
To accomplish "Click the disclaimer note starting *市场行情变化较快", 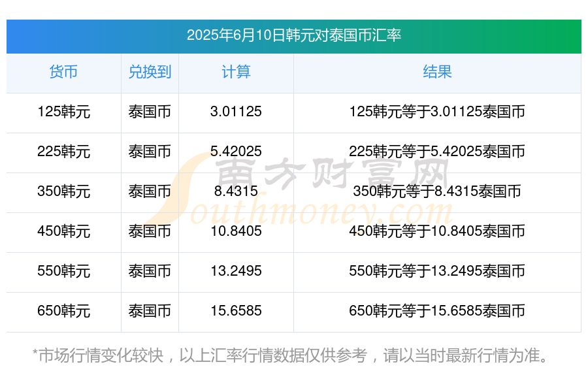I will coord(291,355).
